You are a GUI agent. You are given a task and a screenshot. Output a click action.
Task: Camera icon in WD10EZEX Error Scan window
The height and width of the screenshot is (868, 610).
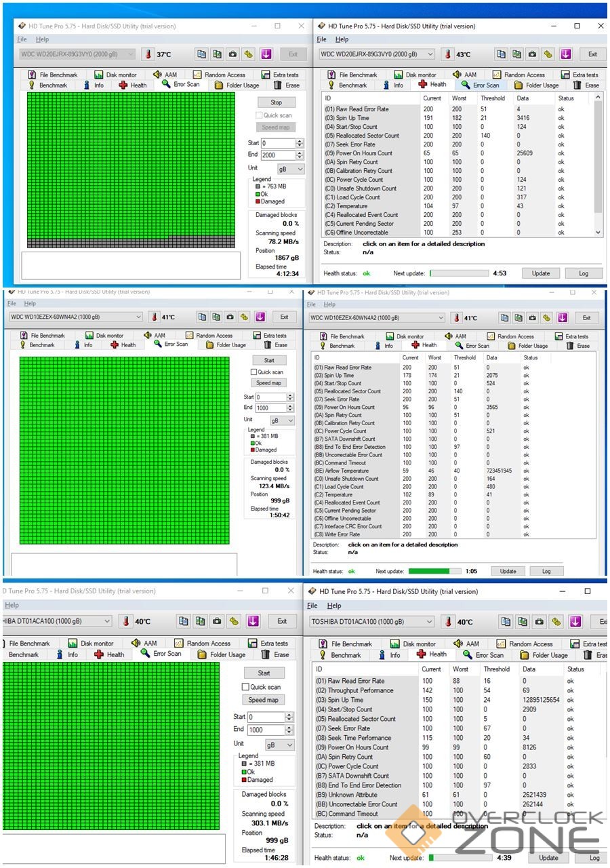tap(230, 317)
